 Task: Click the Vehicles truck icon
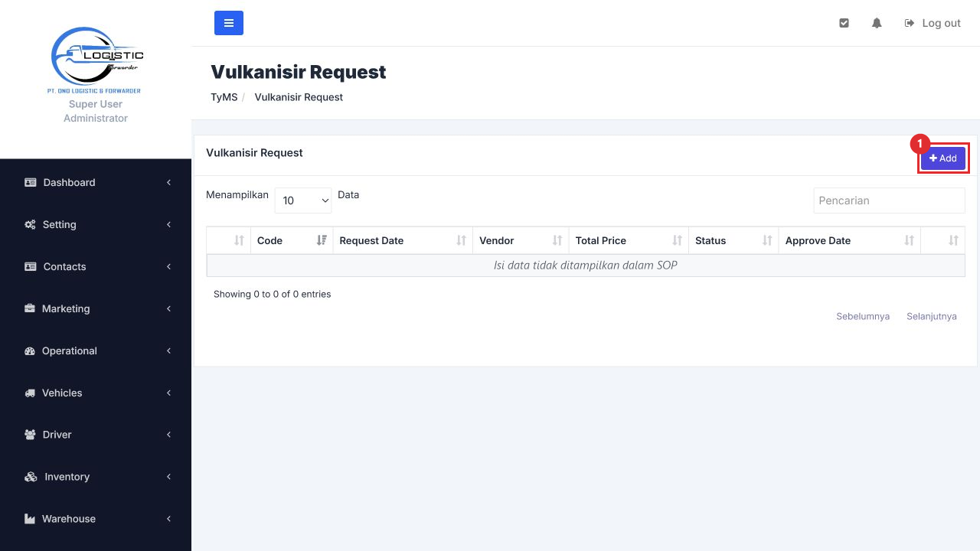[30, 393]
